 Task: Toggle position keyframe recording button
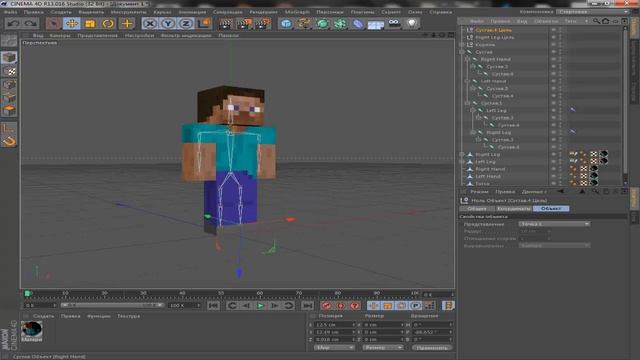[373, 306]
